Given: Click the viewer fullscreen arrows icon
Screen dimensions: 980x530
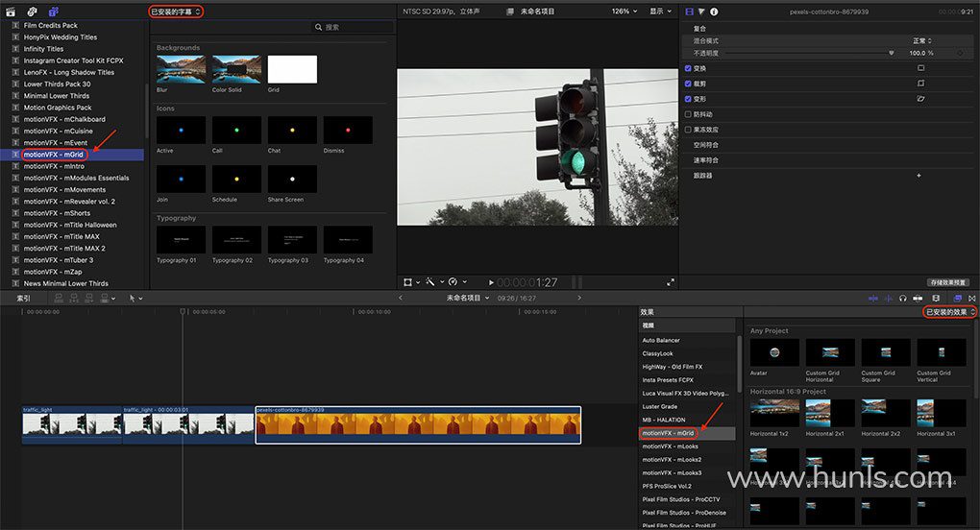Looking at the screenshot, I should coord(670,282).
